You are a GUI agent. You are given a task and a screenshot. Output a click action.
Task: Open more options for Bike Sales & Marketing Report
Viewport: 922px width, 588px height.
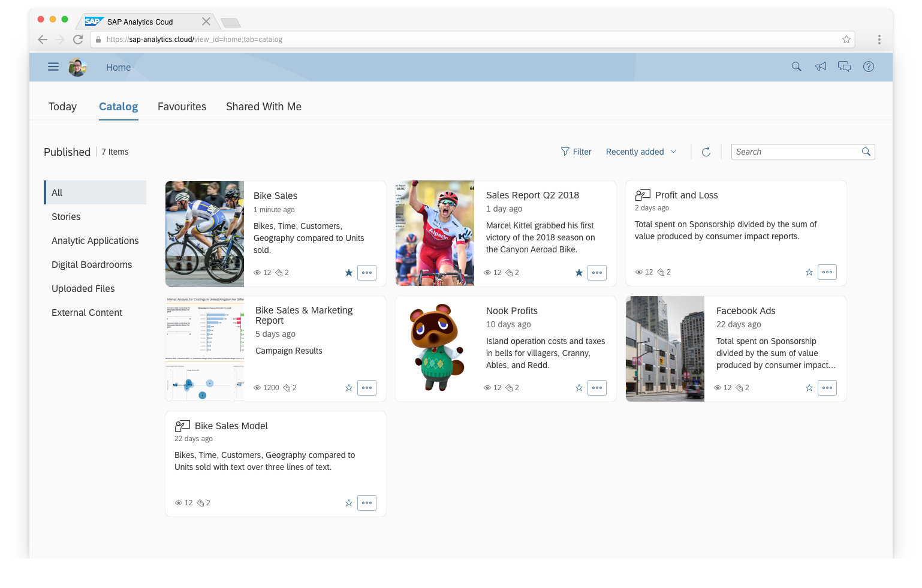pyautogui.click(x=367, y=388)
